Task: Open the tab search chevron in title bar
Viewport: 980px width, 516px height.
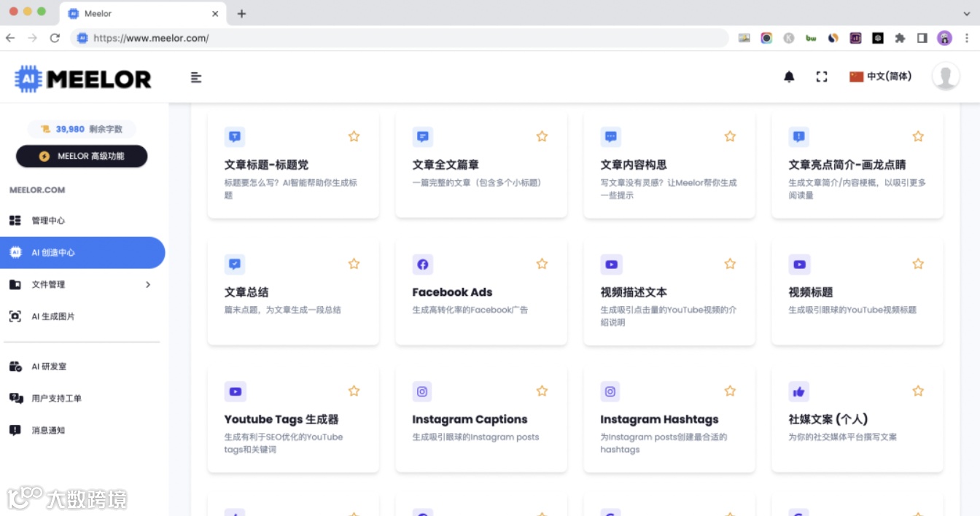Action: 967,13
